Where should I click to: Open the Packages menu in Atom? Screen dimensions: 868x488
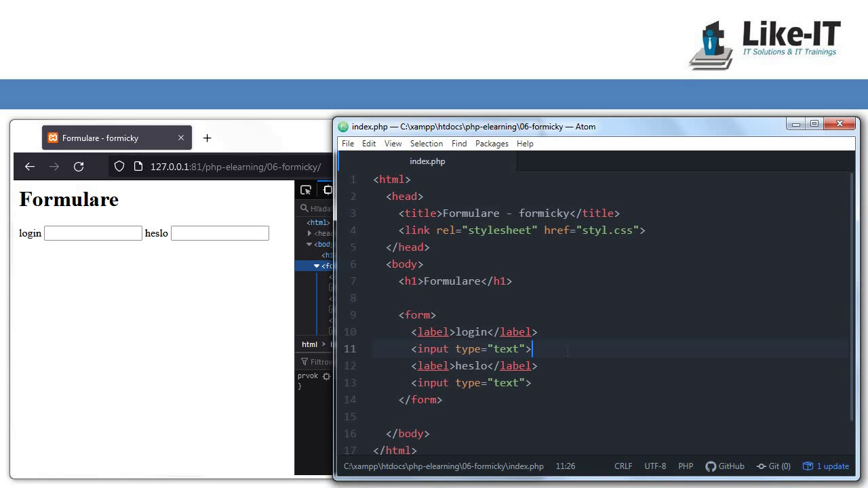[492, 144]
